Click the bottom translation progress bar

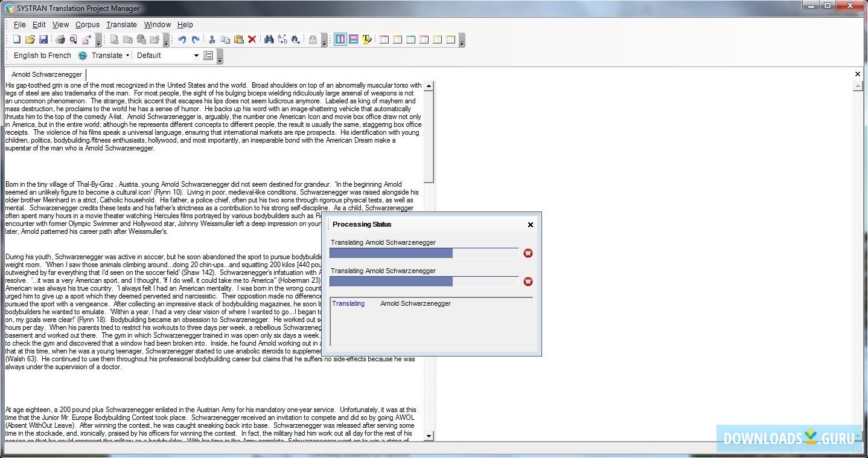[x=424, y=282]
